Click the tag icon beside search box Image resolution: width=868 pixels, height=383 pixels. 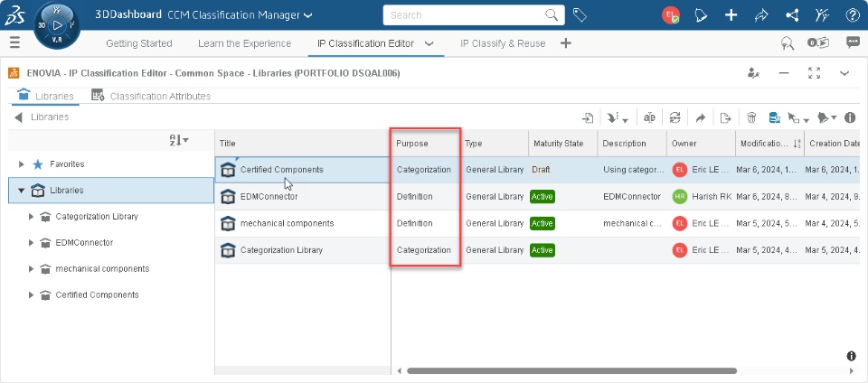[580, 15]
